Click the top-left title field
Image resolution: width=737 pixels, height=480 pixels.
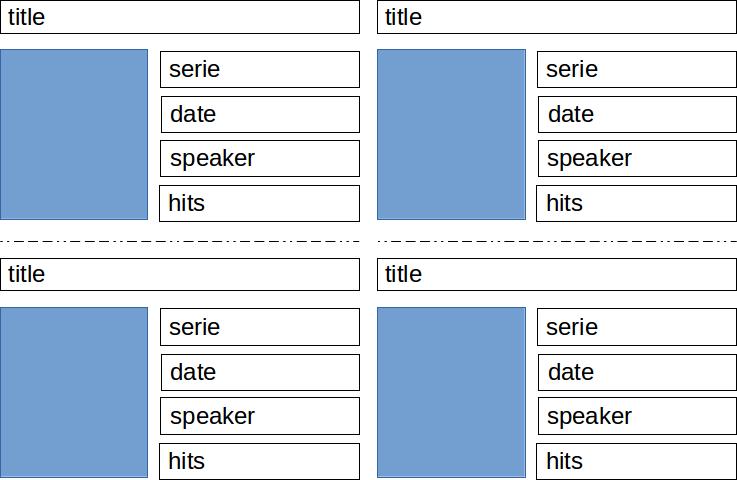click(180, 17)
